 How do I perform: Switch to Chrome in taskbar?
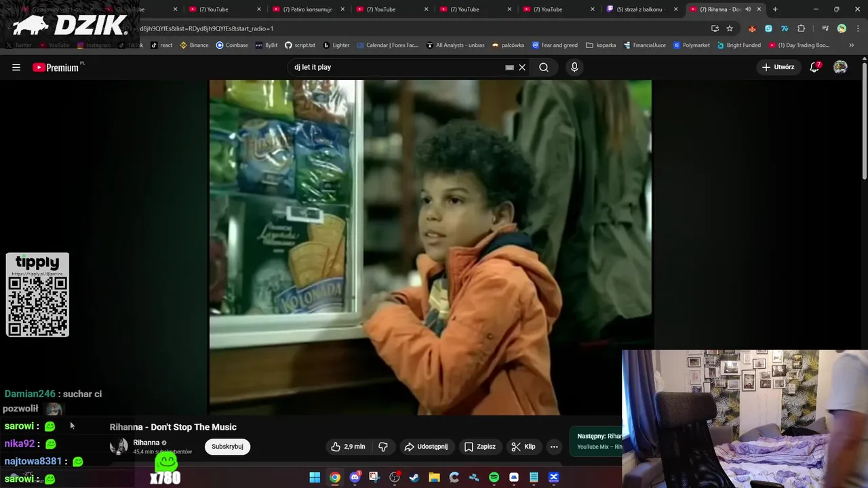click(335, 477)
